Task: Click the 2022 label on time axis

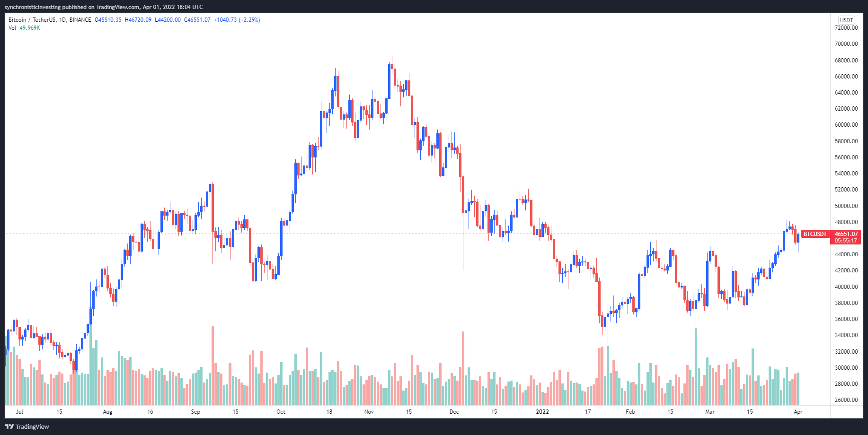Action: coord(542,412)
